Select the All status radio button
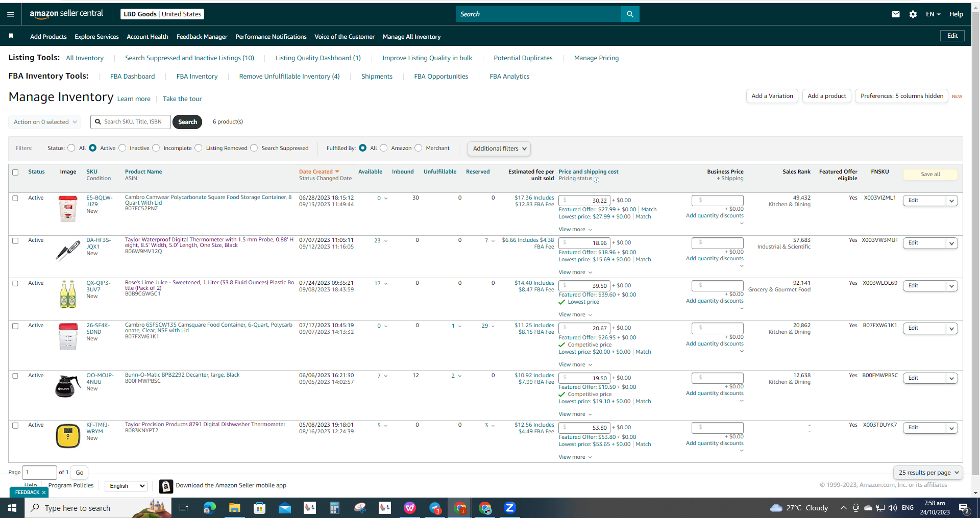The image size is (980, 518). pos(71,148)
